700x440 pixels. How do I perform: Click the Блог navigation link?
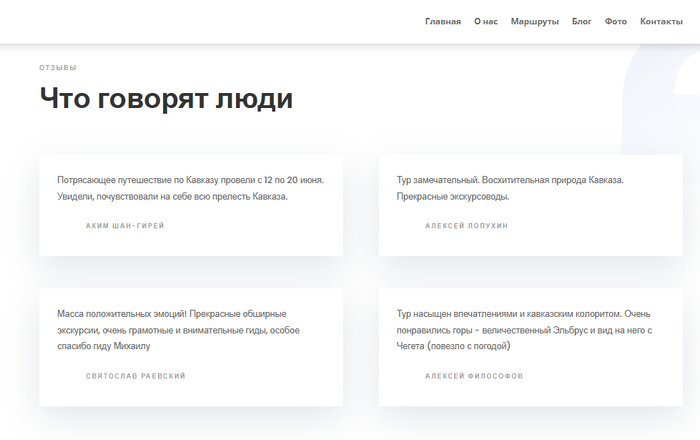click(x=581, y=21)
